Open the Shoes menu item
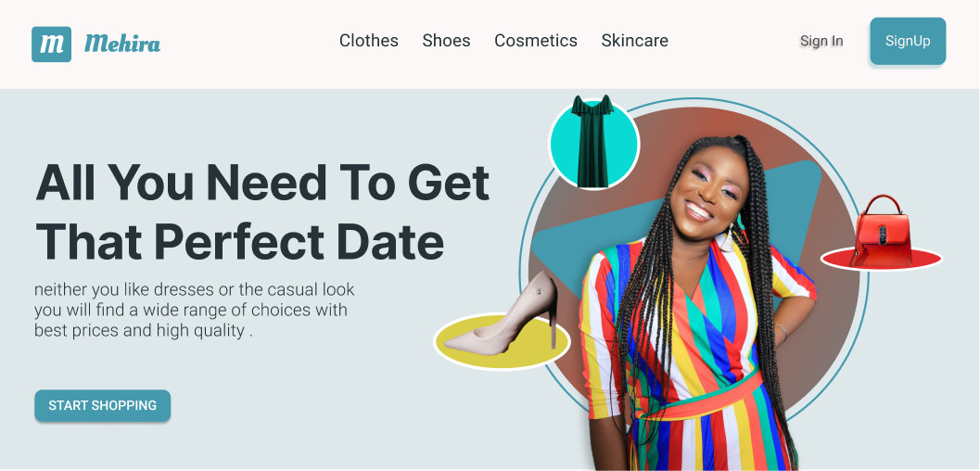Image resolution: width=980 pixels, height=471 pixels. click(x=446, y=41)
